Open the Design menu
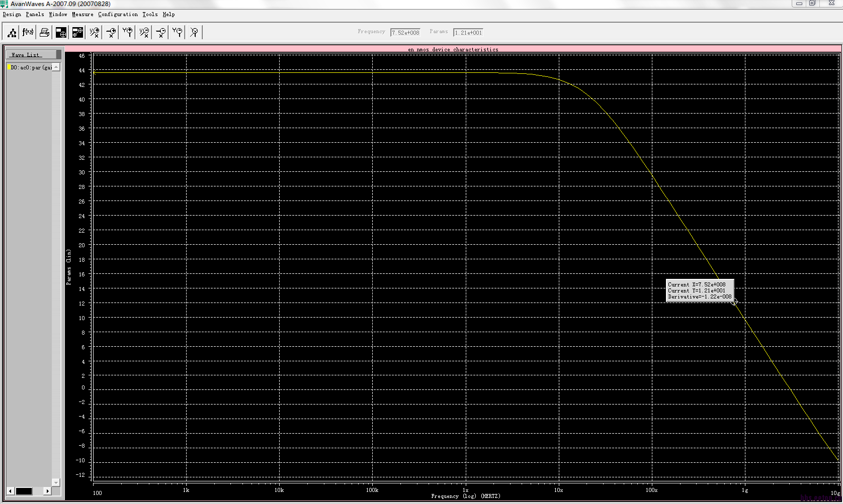The height and width of the screenshot is (504, 843). (x=12, y=15)
